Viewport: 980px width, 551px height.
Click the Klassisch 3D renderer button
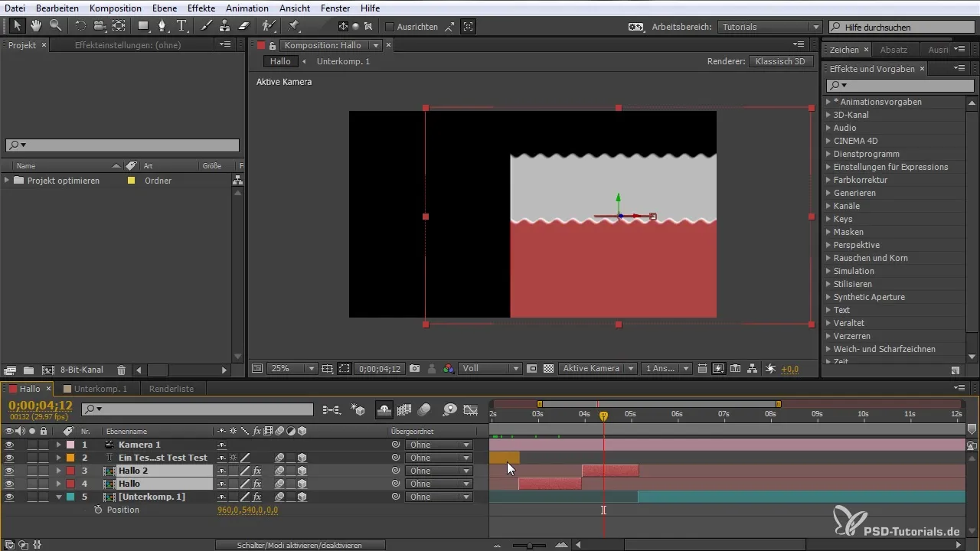(780, 61)
